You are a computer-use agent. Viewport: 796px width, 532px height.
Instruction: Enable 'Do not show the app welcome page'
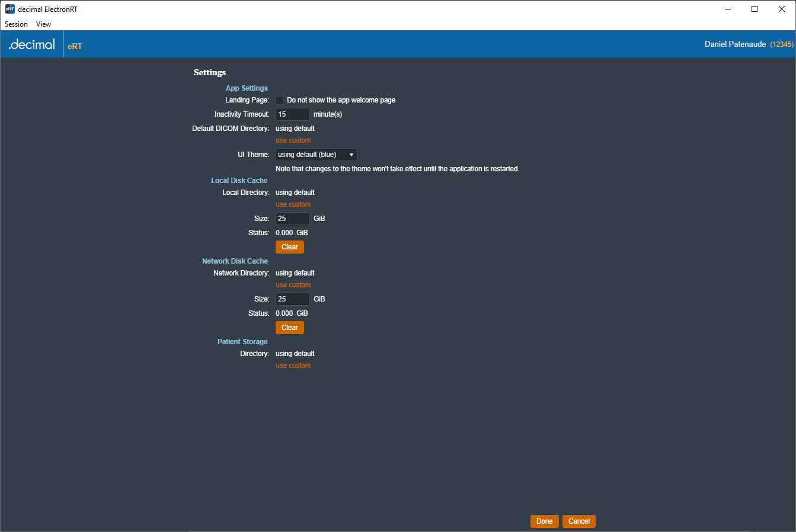[280, 100]
